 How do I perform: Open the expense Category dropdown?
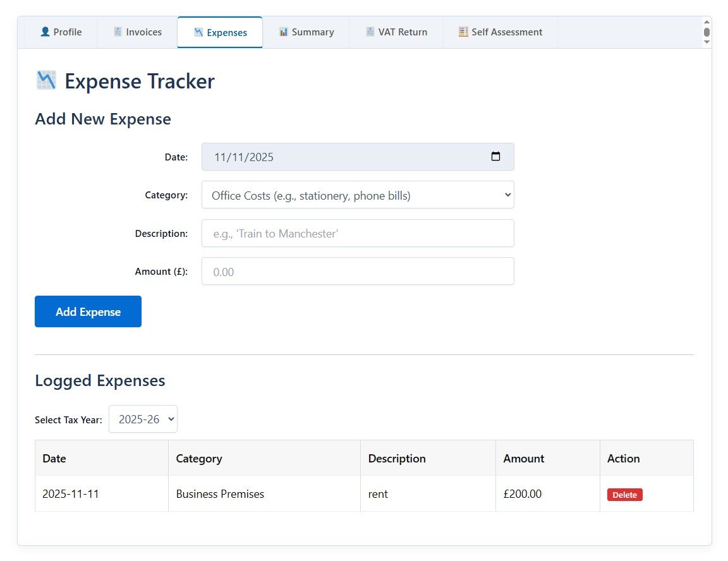(x=358, y=195)
